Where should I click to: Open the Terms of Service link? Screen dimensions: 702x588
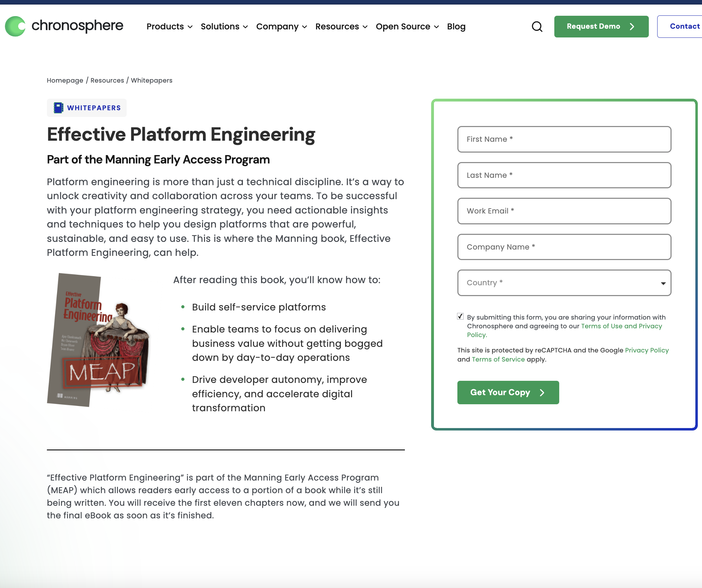click(x=498, y=359)
